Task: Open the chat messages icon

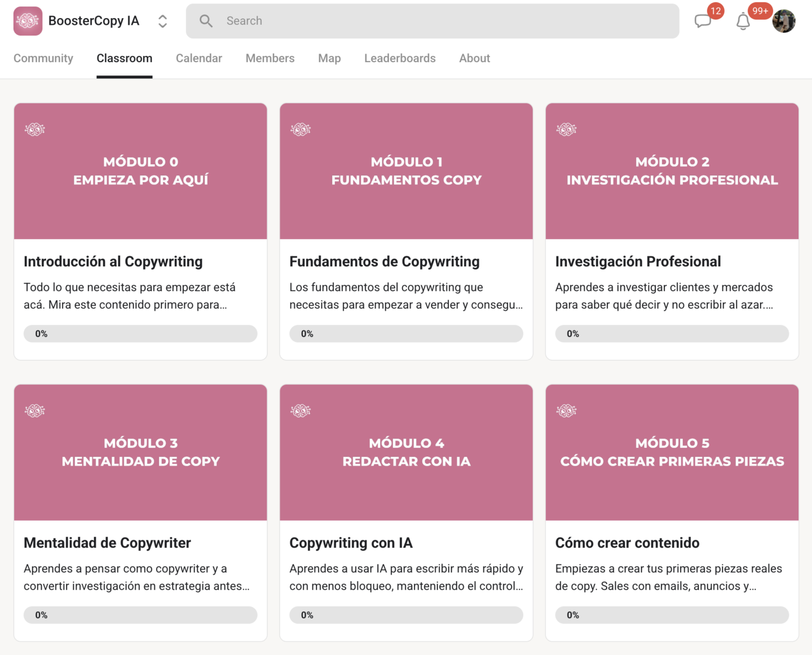Action: pos(703,21)
